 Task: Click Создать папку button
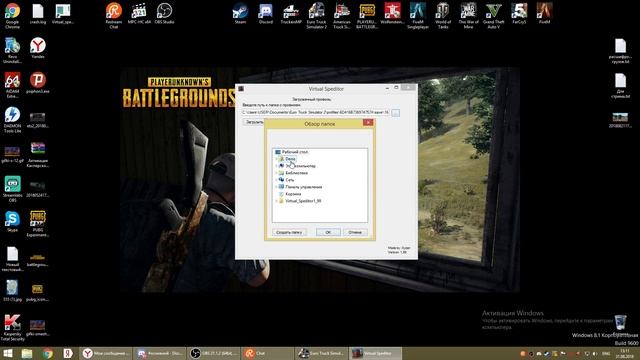click(289, 232)
